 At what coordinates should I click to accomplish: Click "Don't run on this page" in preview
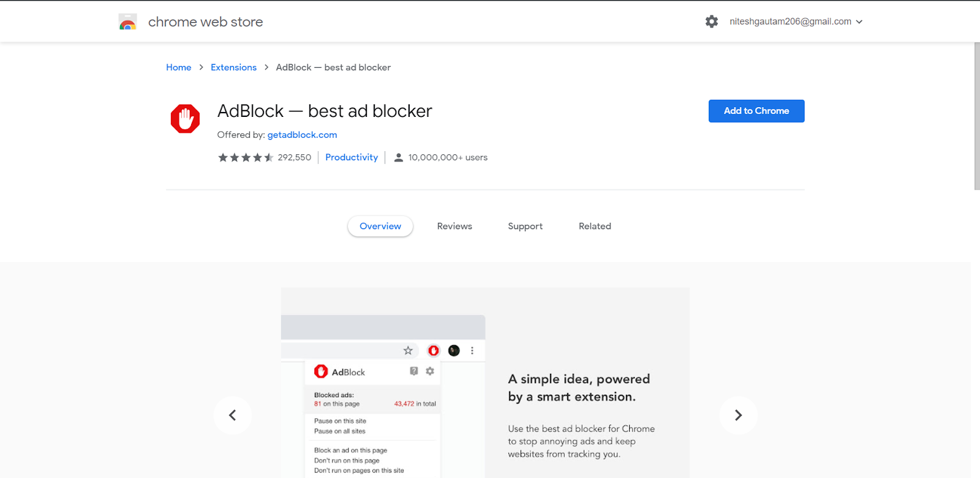coord(347,461)
